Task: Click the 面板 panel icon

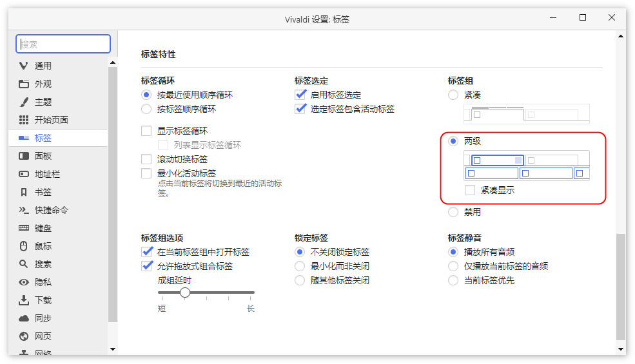Action: click(23, 156)
